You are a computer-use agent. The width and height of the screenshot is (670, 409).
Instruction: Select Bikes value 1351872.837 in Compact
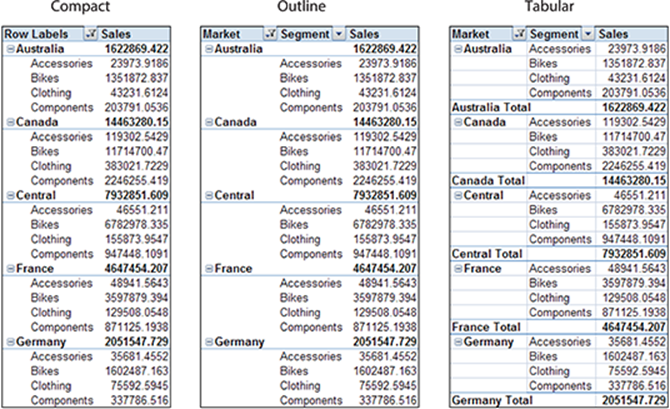tap(137, 78)
